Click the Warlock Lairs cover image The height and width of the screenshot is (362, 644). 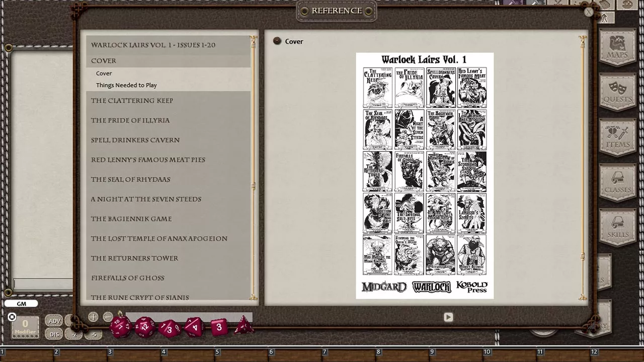click(x=425, y=176)
